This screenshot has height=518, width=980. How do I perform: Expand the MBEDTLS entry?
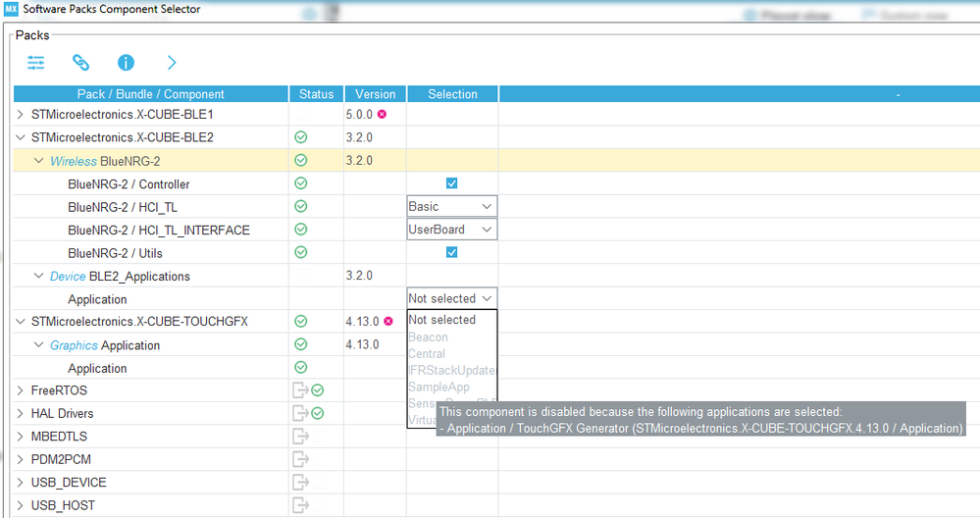click(20, 437)
